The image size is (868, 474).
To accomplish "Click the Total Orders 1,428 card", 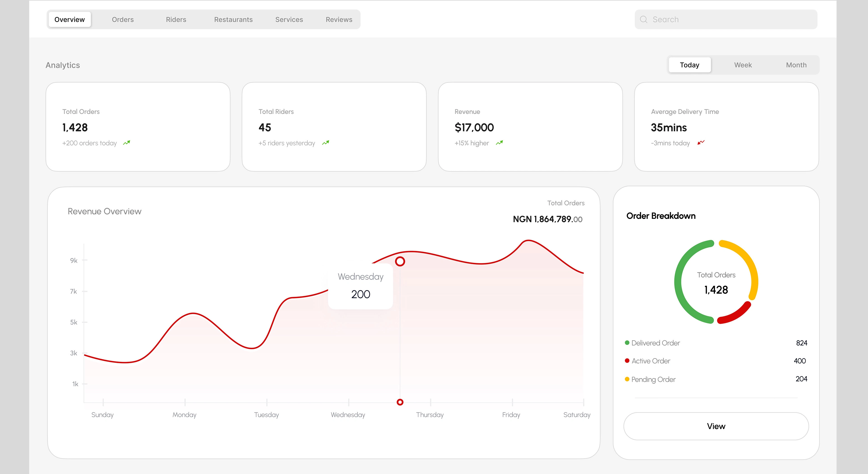I will pos(138,127).
